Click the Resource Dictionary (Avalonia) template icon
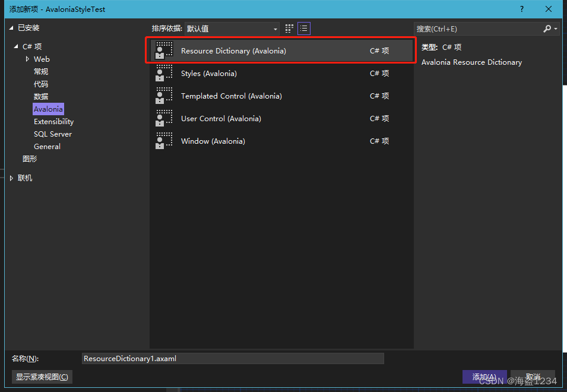The image size is (567, 392). click(x=164, y=50)
